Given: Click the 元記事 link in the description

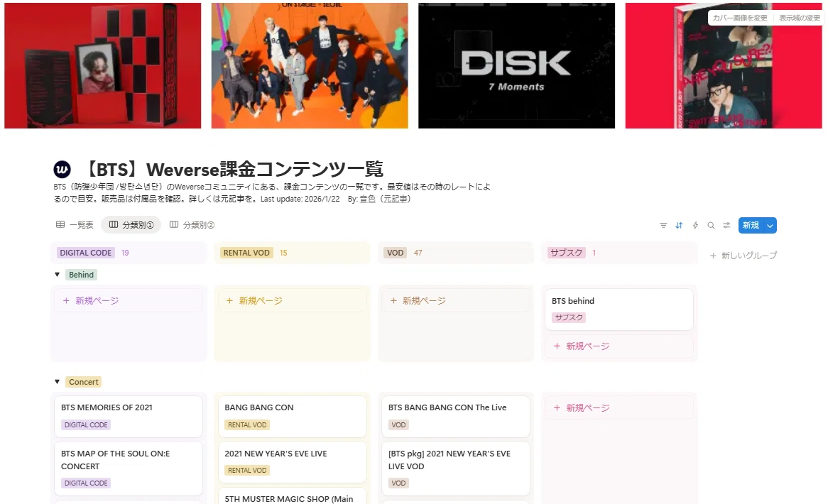Looking at the screenshot, I should [x=395, y=199].
